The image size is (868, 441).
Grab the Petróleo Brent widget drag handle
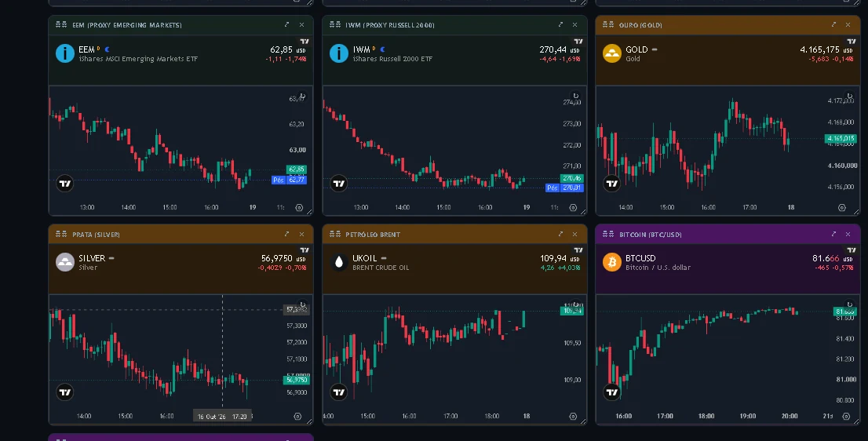[x=335, y=234]
